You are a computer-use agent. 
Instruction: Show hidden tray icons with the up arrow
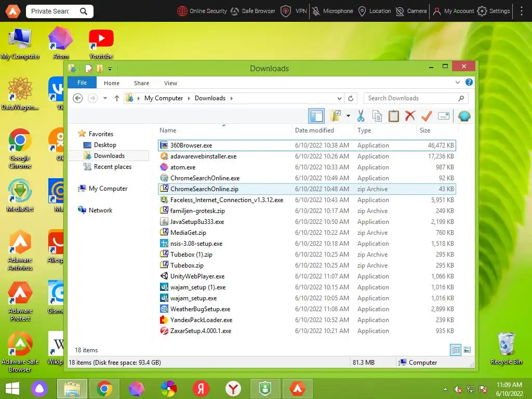coord(445,389)
